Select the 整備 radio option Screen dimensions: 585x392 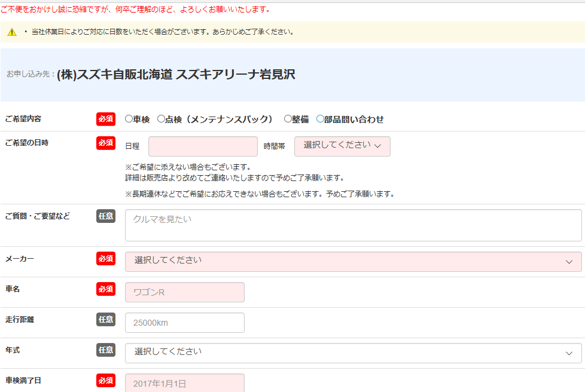(288, 119)
